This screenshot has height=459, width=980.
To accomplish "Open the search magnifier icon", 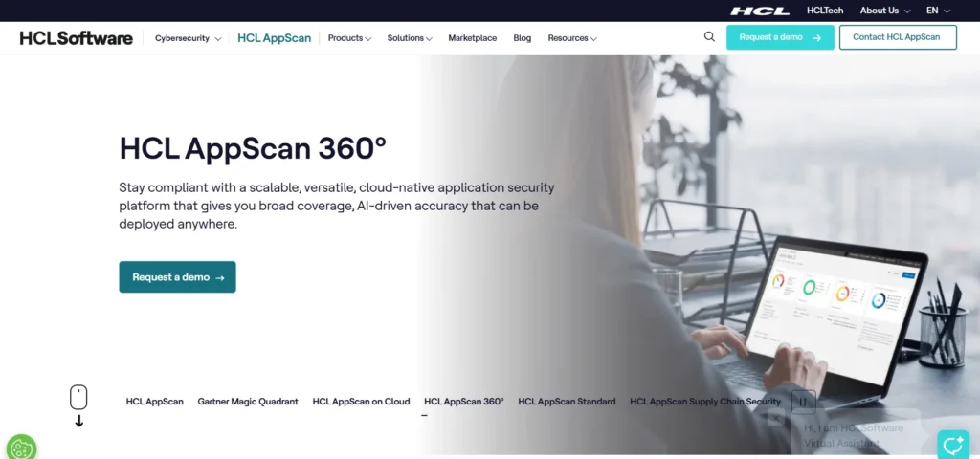I will (x=709, y=37).
